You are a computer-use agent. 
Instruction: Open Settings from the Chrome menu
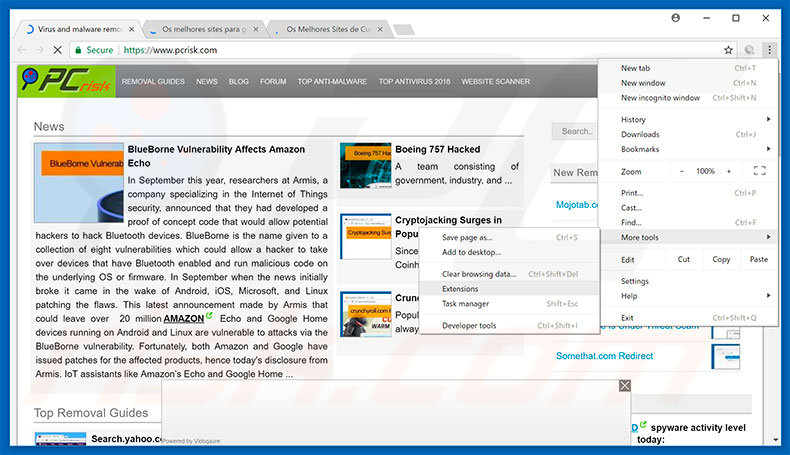688,281
